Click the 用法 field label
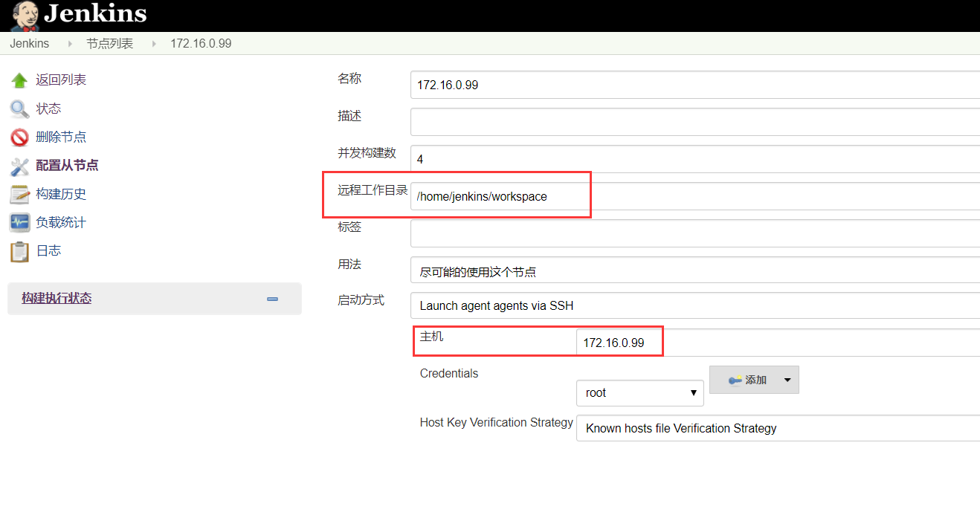The image size is (980, 512). [349, 265]
